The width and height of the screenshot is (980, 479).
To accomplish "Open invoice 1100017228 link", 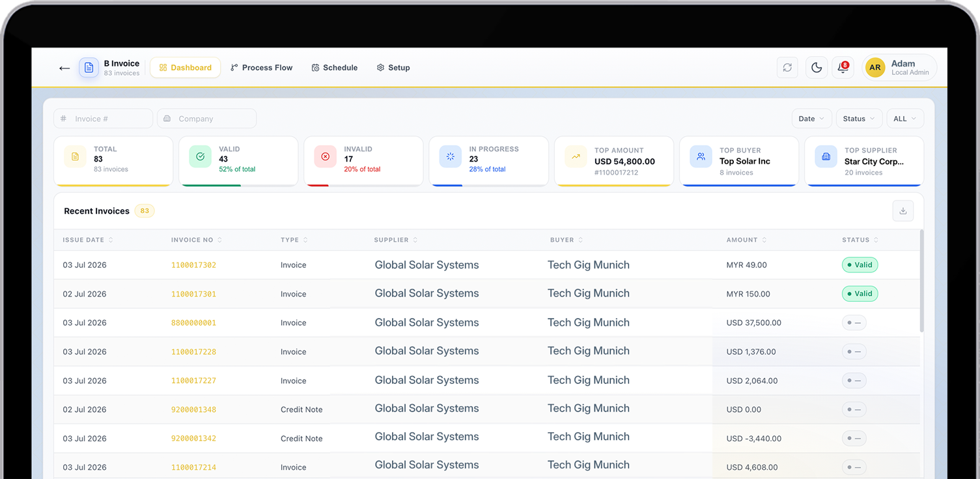I will [x=193, y=352].
